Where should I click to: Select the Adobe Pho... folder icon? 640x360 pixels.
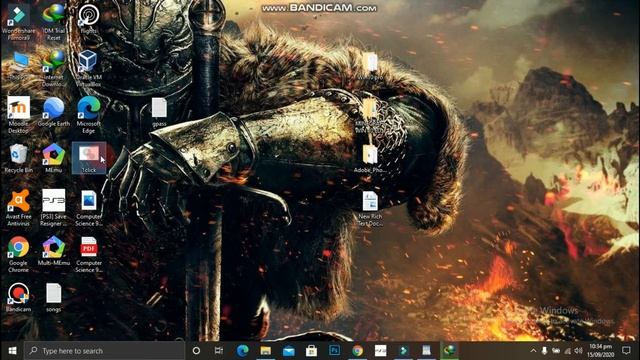(x=370, y=158)
